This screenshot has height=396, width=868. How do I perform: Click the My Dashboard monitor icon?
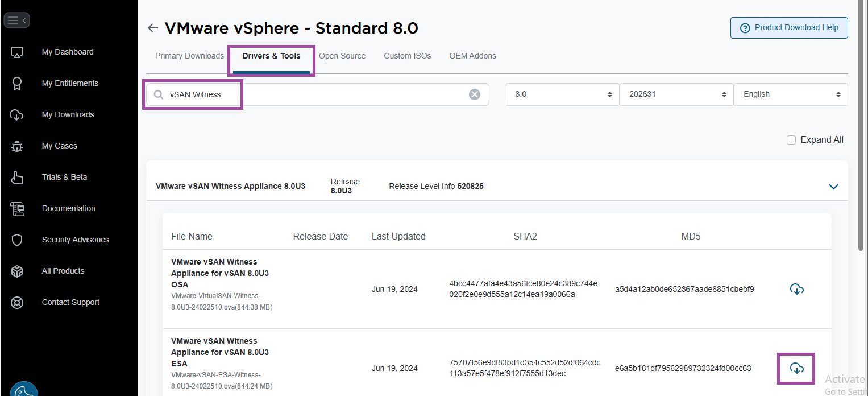(x=17, y=52)
